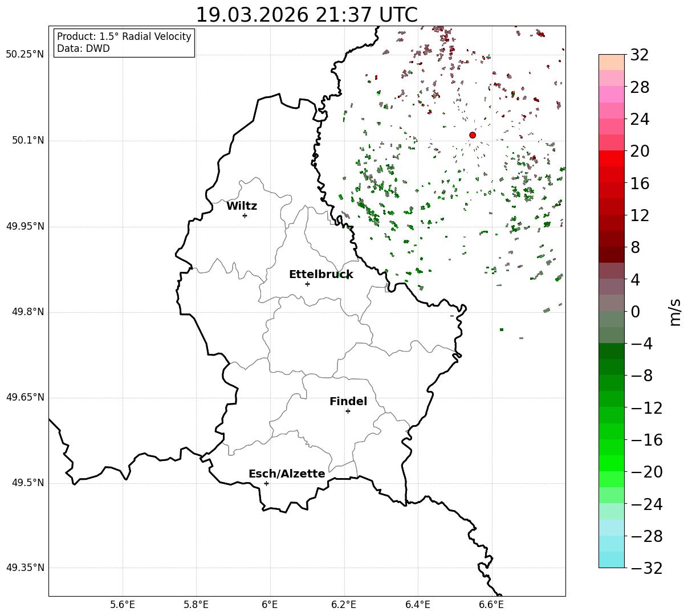
Task: Click the colorbar value 12 label
Action: 640,215
